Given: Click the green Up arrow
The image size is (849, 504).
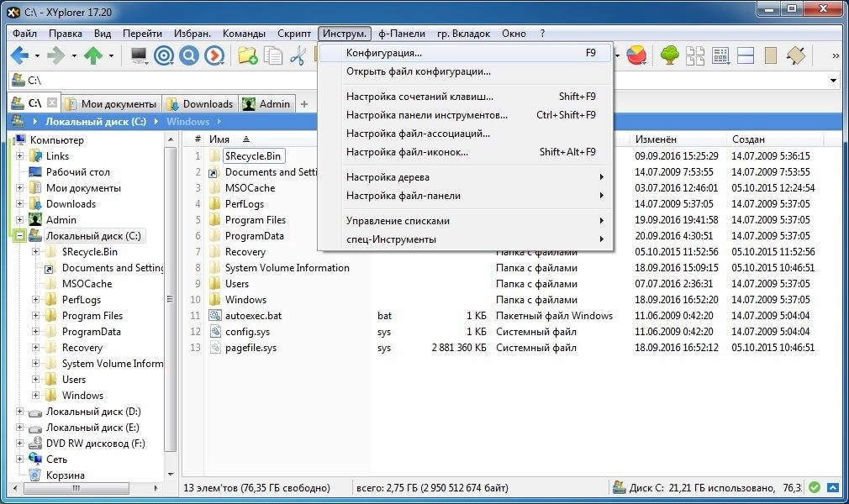Looking at the screenshot, I should pyautogui.click(x=93, y=55).
